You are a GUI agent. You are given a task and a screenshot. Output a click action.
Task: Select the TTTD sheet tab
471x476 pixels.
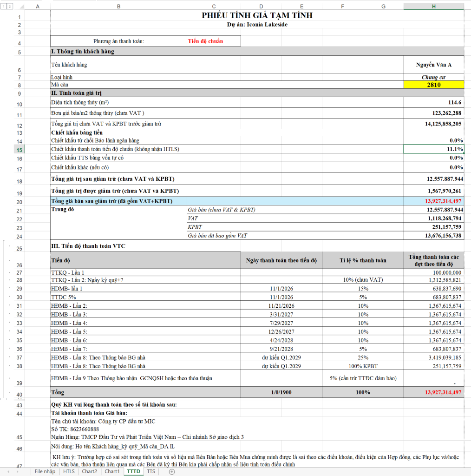click(133, 471)
